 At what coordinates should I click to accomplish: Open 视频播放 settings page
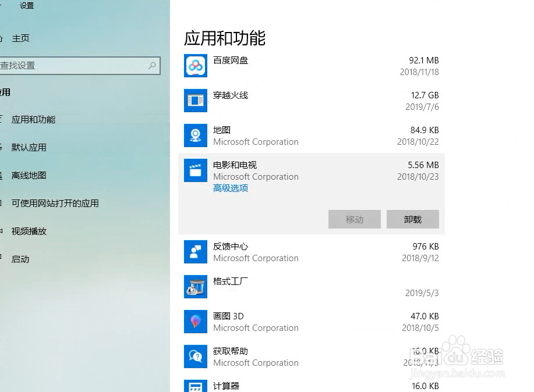coord(29,231)
